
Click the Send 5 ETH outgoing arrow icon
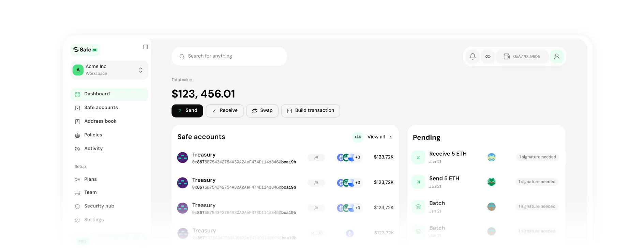tap(418, 182)
